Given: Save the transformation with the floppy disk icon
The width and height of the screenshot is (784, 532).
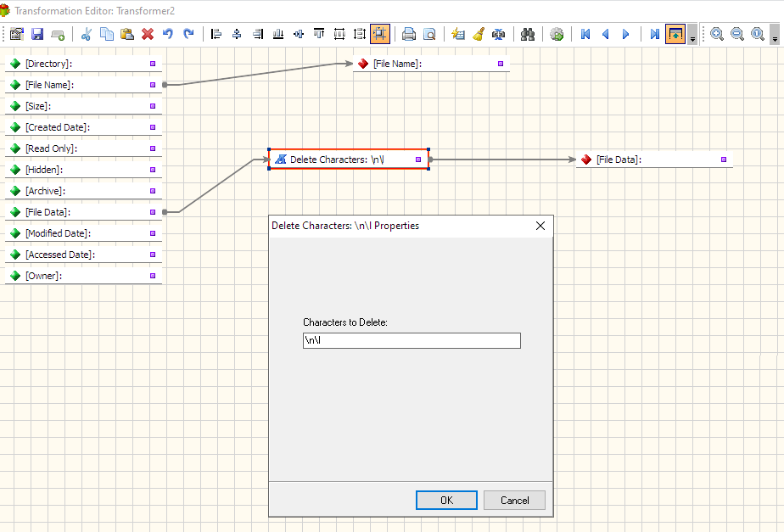Looking at the screenshot, I should 37,34.
